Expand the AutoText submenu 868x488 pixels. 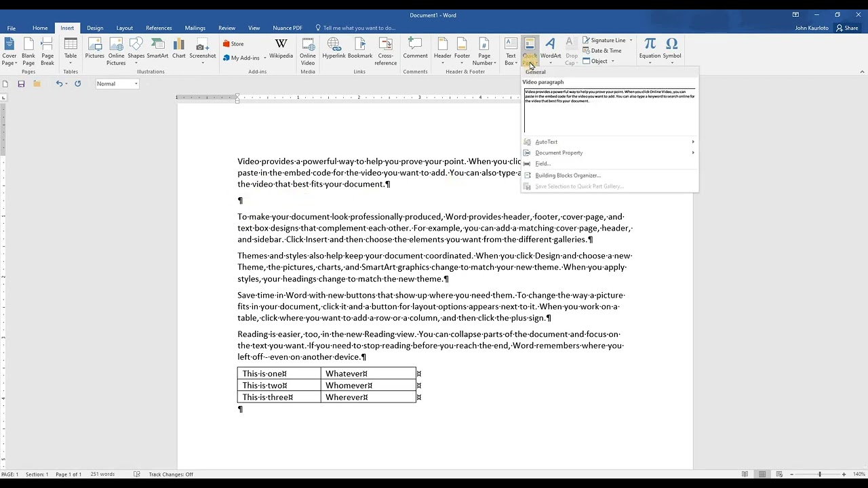609,142
